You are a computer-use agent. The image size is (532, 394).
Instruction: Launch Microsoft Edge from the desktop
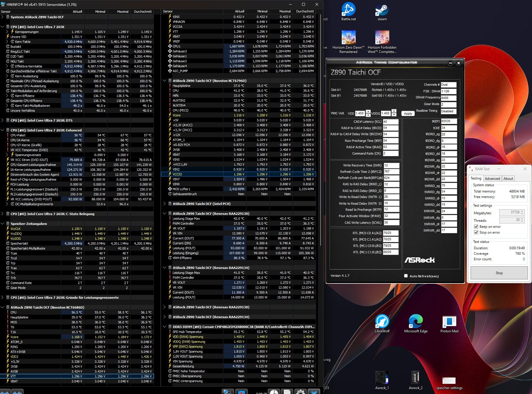(x=416, y=324)
